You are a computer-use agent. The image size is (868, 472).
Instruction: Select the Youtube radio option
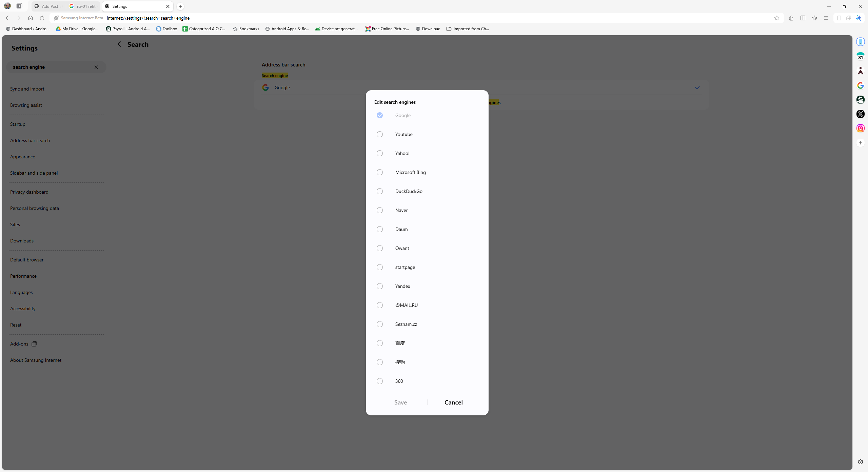380,134
